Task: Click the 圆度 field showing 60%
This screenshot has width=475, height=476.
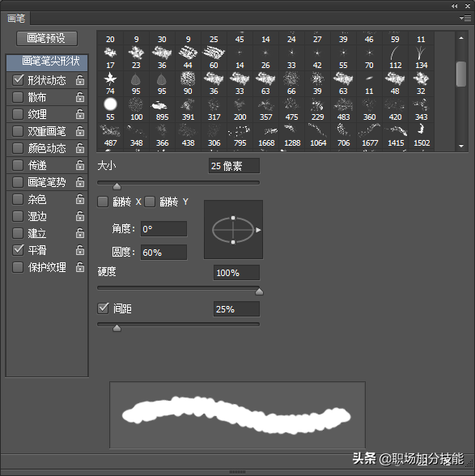Action: pyautogui.click(x=163, y=253)
